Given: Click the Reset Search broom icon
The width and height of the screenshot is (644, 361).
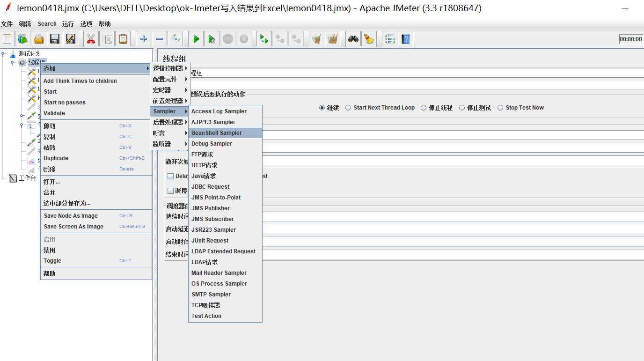Looking at the screenshot, I should pos(369,39).
